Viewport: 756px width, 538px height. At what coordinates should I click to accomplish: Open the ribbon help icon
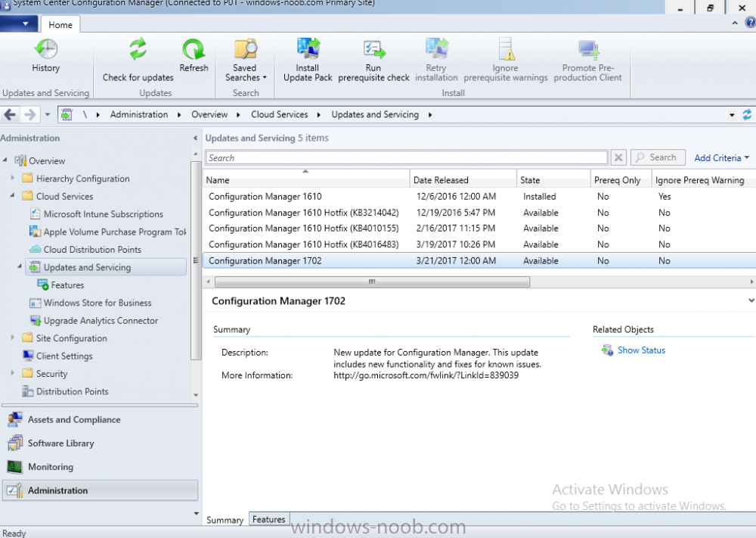pyautogui.click(x=750, y=23)
